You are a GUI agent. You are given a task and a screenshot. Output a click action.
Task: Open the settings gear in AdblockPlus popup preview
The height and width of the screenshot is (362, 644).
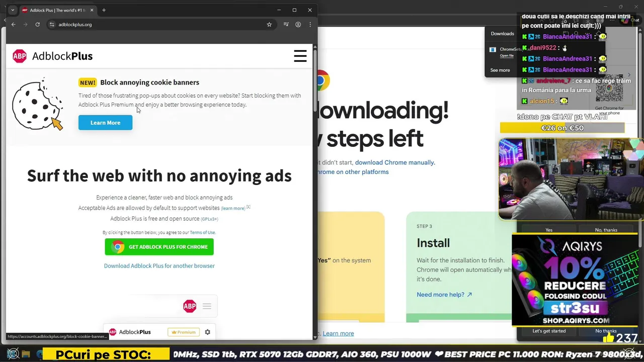click(x=207, y=332)
